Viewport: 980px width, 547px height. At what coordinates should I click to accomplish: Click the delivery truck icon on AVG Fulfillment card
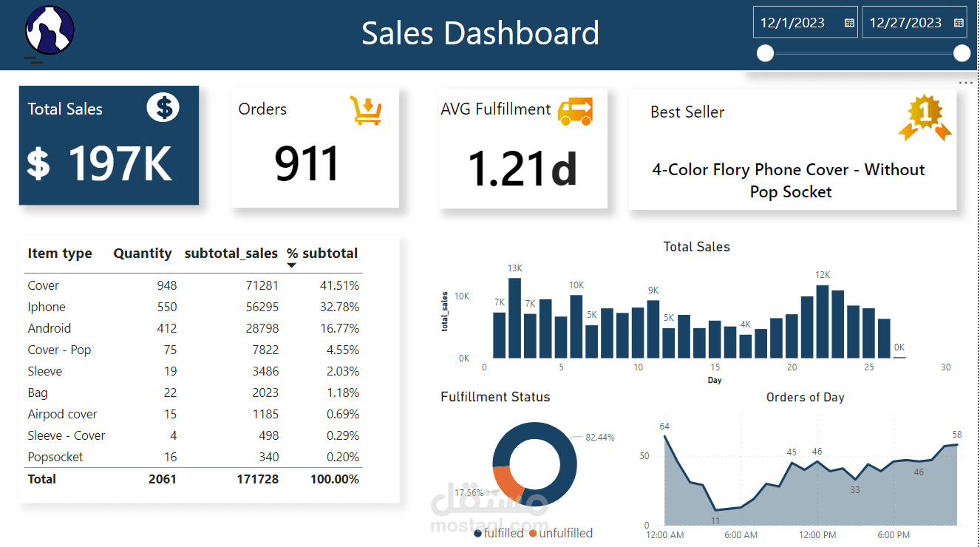[575, 111]
